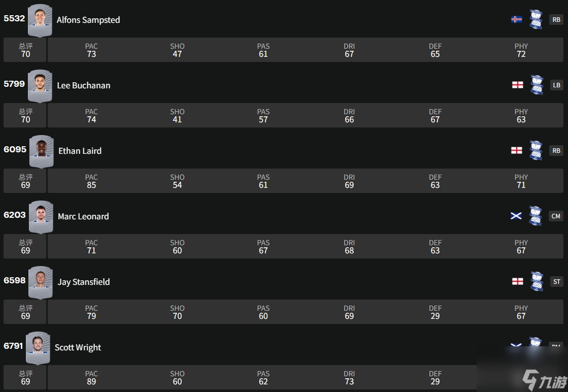Click Scott Wright's overall rating 69 cell
Image resolution: width=568 pixels, height=392 pixels.
click(x=25, y=377)
